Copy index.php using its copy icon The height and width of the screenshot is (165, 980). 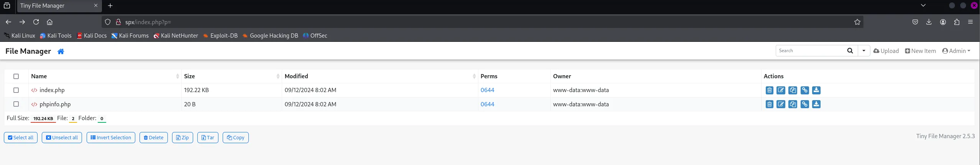coord(793,90)
